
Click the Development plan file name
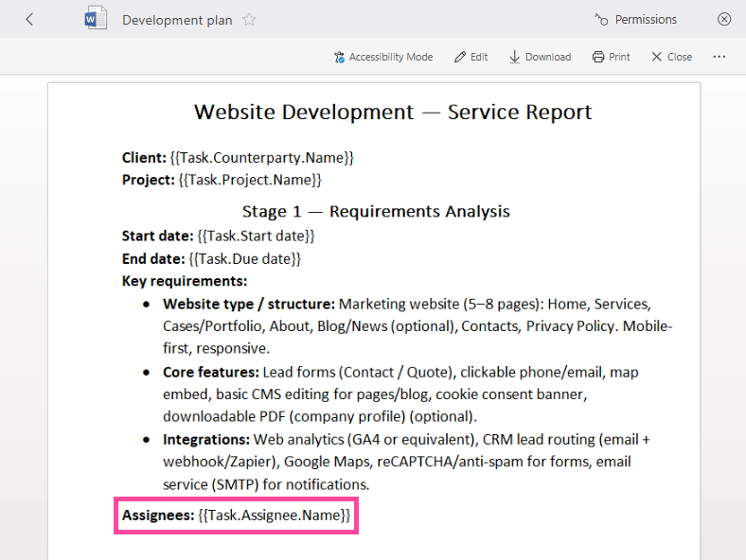coord(177,20)
